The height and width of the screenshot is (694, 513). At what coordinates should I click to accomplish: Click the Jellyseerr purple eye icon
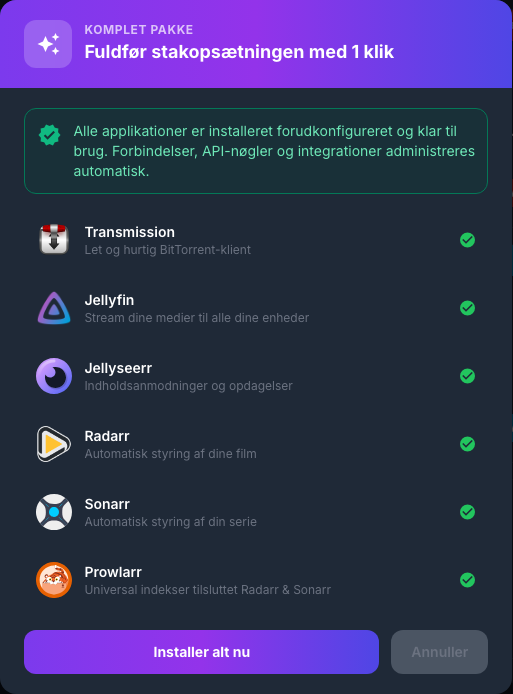[x=54, y=376]
